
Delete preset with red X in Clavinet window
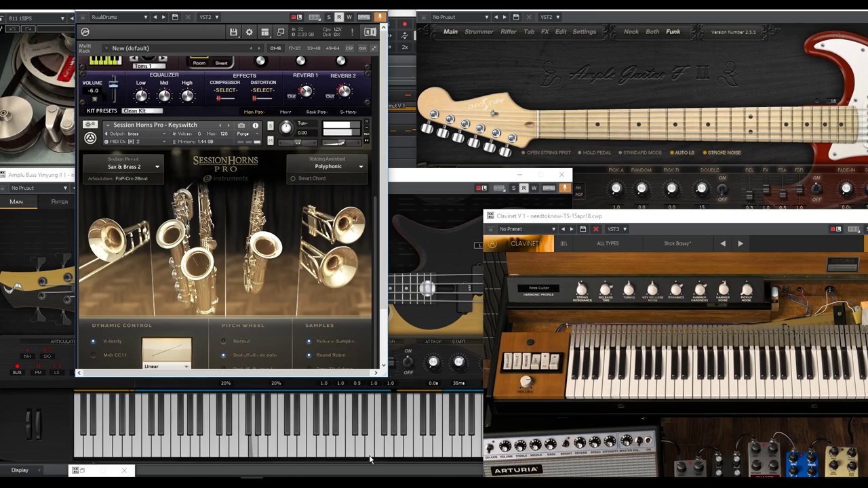coord(596,229)
